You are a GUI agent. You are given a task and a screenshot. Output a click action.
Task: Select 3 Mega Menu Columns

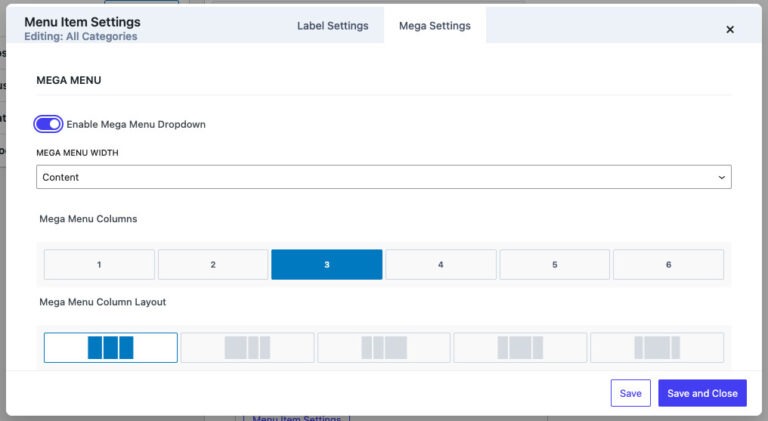click(x=327, y=265)
